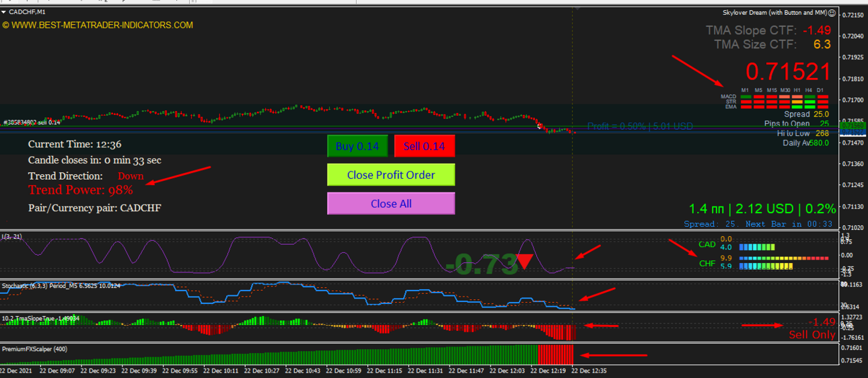The height and width of the screenshot is (378, 868).
Task: Click the 22 Dec 2021 time axis label
Action: [15, 371]
